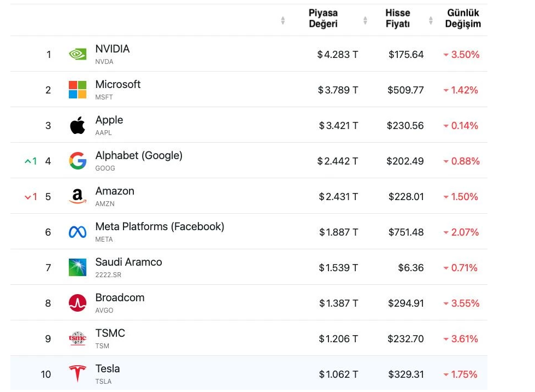Click Alphabet's green rank-up indicator
This screenshot has width=535, height=392.
31,161
